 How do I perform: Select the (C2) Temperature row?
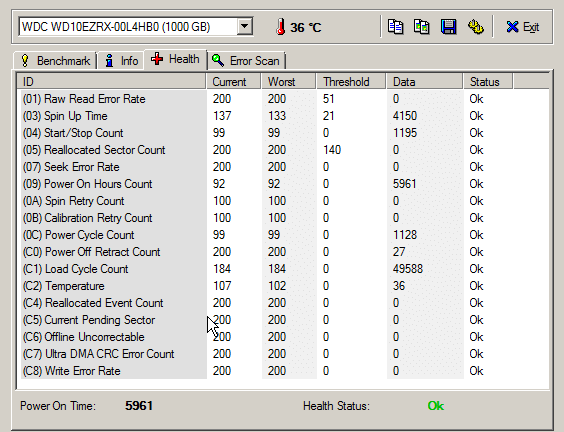pyautogui.click(x=284, y=286)
